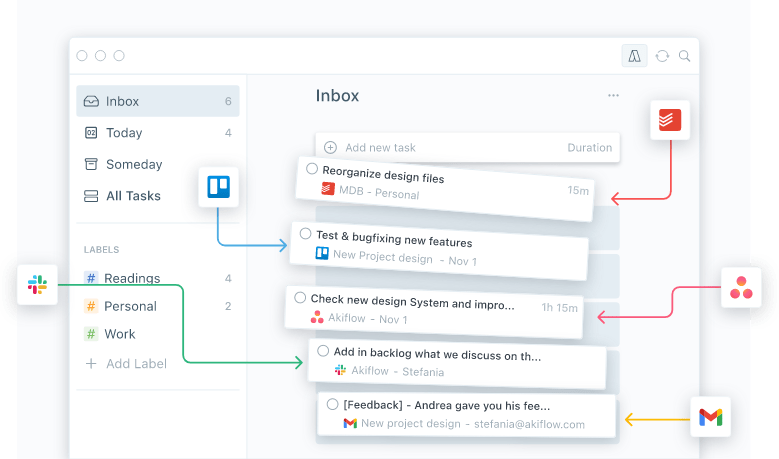This screenshot has height=459, width=779.
Task: Click the Slack integration icon
Action: pyautogui.click(x=37, y=285)
